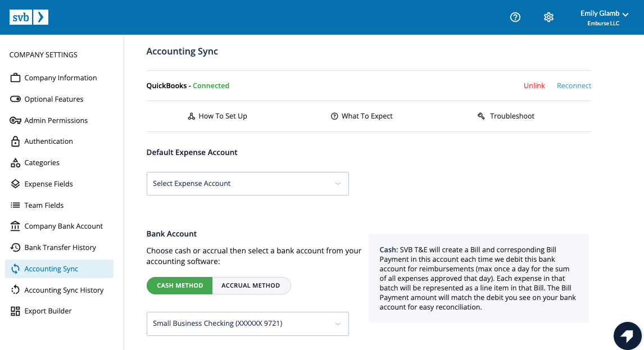Expand the Small Business Checking chevron
The height and width of the screenshot is (350, 644).
[x=338, y=324]
